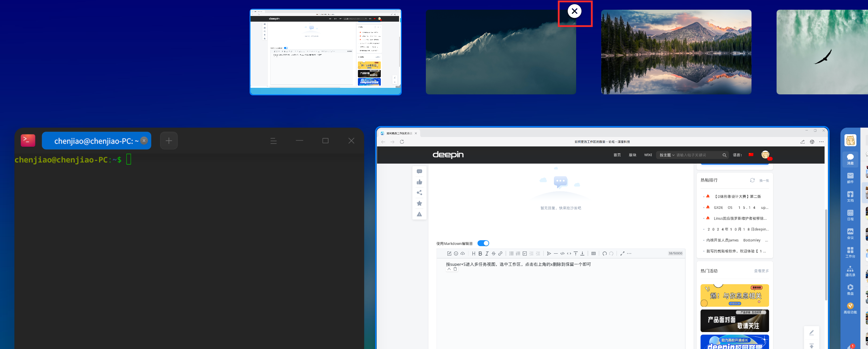Click the share icon in post sidebar
Screen dimensions: 868x349
pyautogui.click(x=420, y=193)
